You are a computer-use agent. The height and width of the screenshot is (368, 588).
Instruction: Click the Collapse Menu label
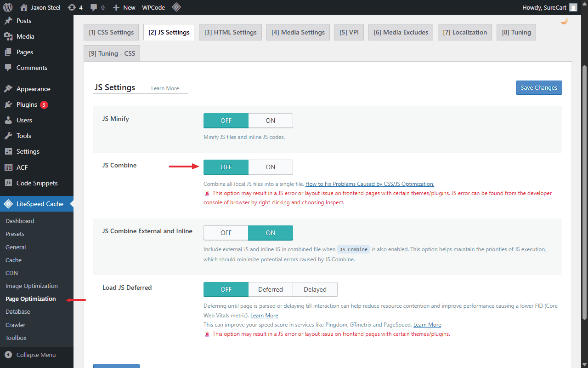click(36, 355)
